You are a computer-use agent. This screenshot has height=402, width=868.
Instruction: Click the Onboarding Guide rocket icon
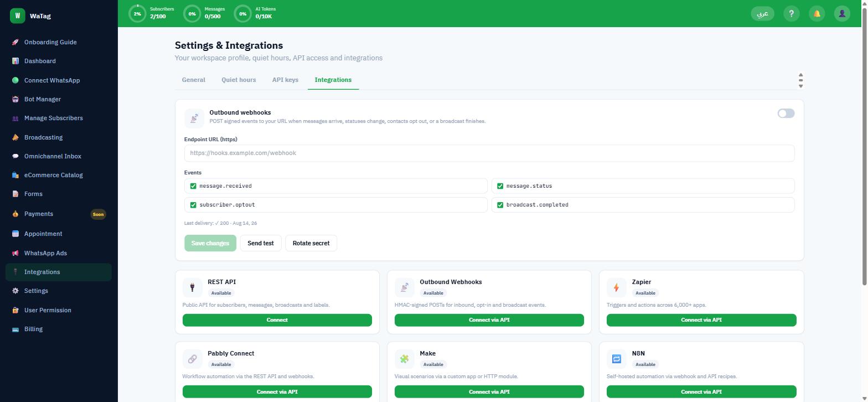tap(15, 42)
